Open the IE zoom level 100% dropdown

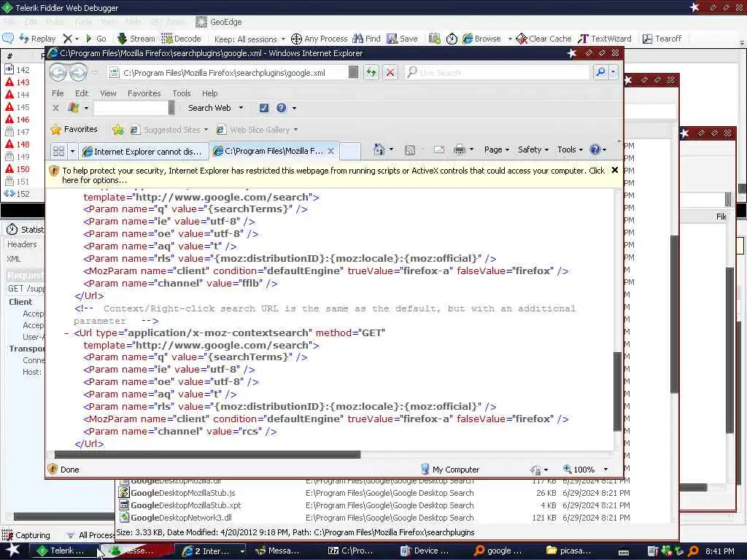(x=606, y=470)
